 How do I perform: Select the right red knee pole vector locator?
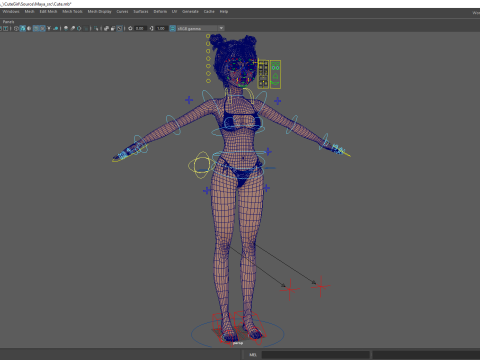click(321, 286)
